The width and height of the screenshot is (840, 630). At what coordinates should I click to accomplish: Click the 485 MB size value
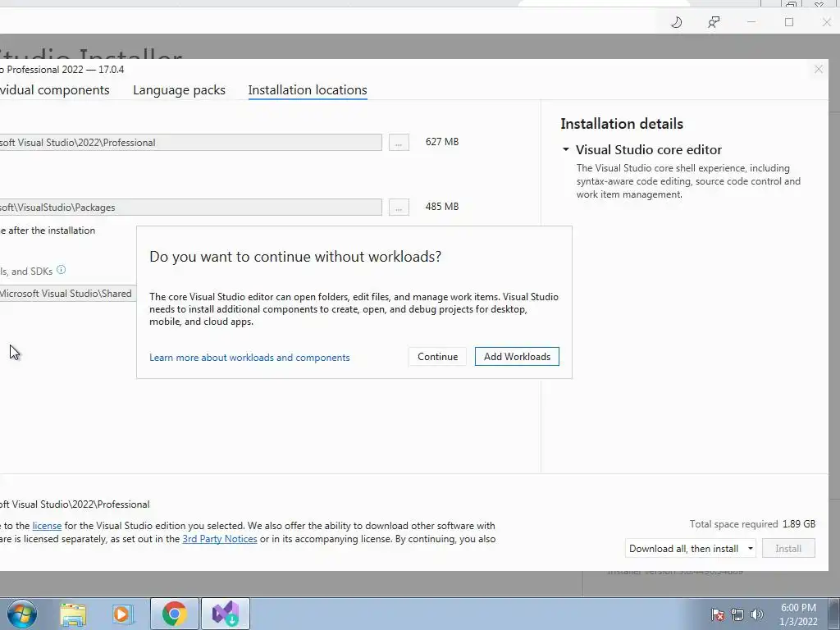442,207
